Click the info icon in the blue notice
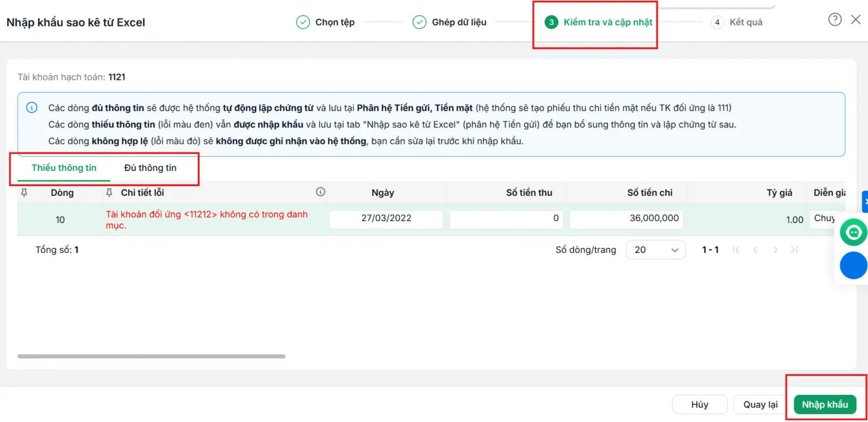The image size is (868, 422). point(32,107)
